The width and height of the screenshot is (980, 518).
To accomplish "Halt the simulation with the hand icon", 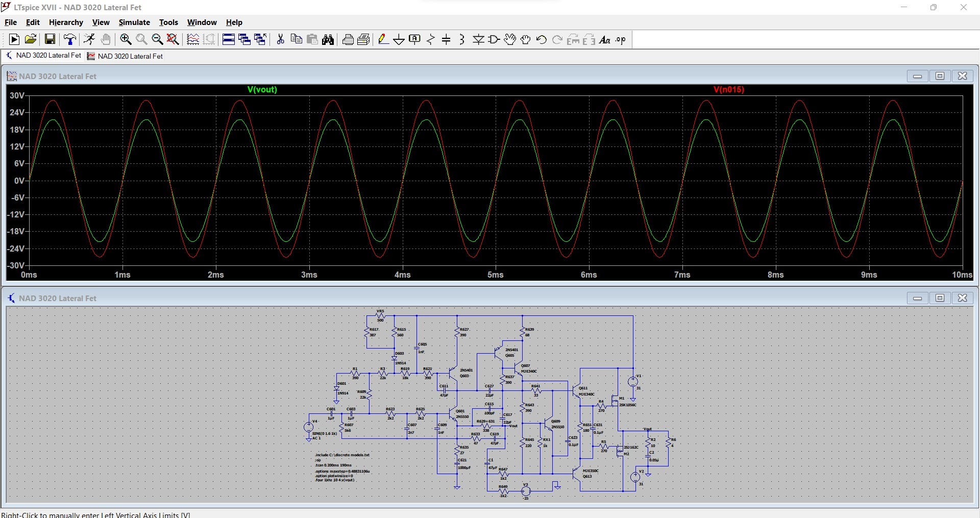I will [106, 39].
